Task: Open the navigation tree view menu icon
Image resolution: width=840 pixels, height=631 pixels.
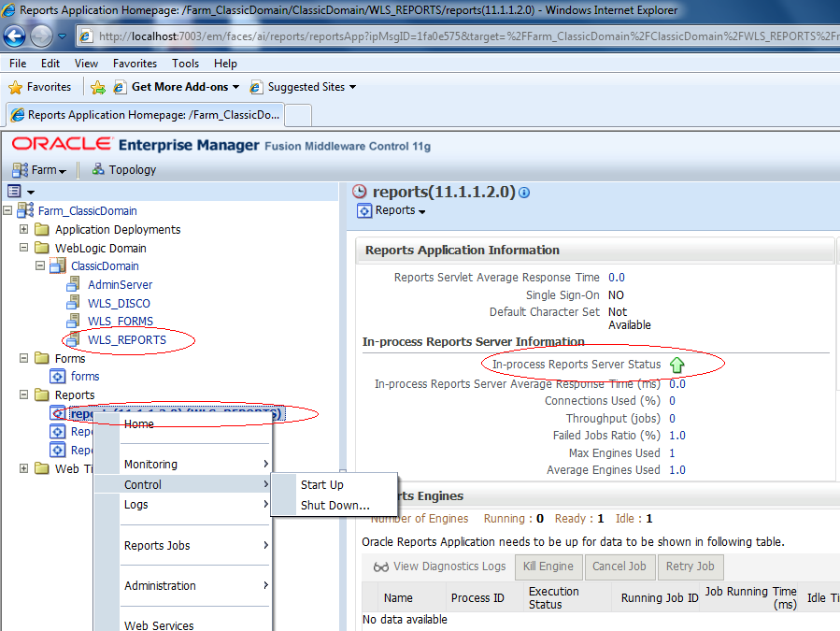Action: [21, 191]
